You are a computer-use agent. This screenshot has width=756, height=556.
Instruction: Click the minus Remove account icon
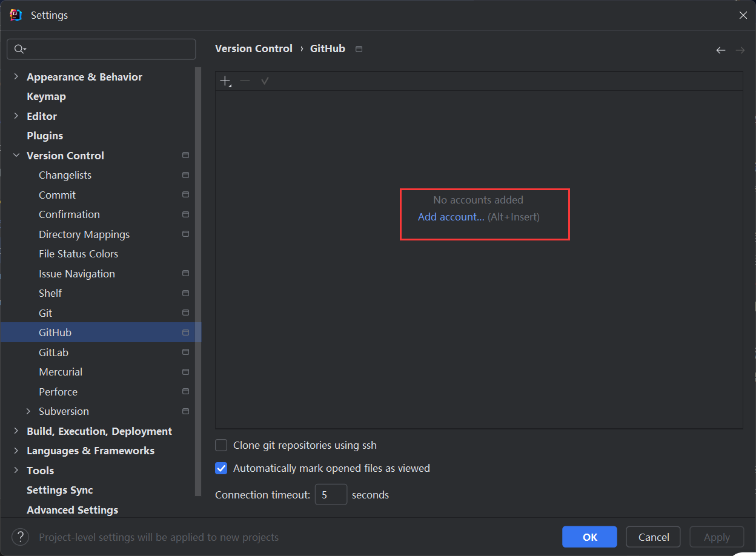click(x=245, y=81)
